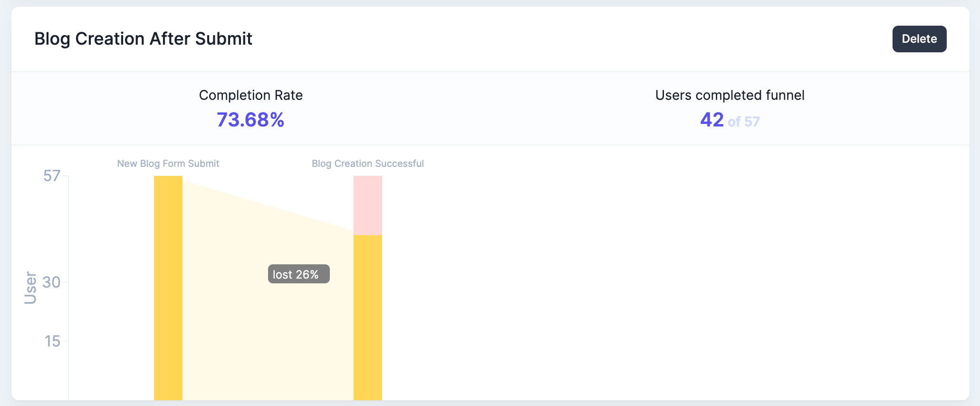Click the 15 y-axis tick label
This screenshot has width=980, height=406.
click(52, 341)
